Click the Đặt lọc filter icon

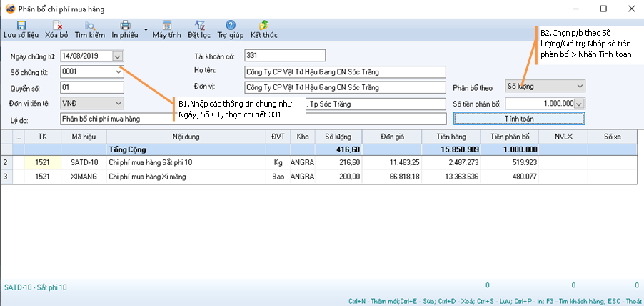point(198,26)
